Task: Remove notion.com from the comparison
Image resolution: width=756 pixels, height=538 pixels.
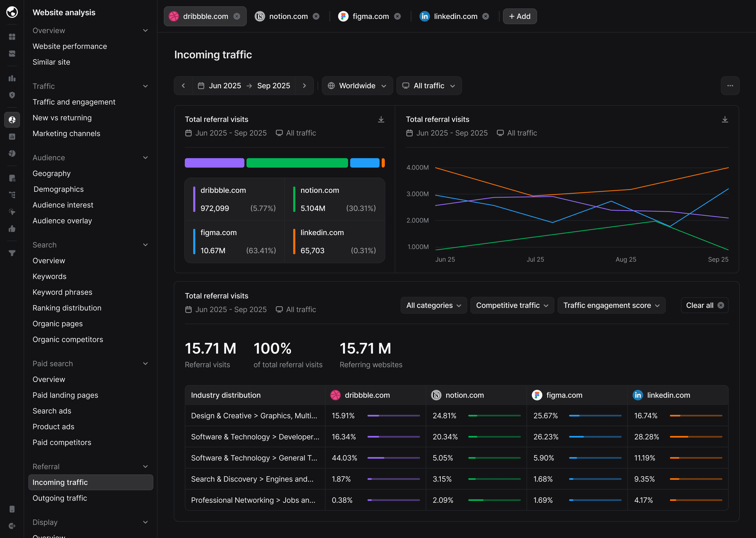Action: [x=316, y=16]
